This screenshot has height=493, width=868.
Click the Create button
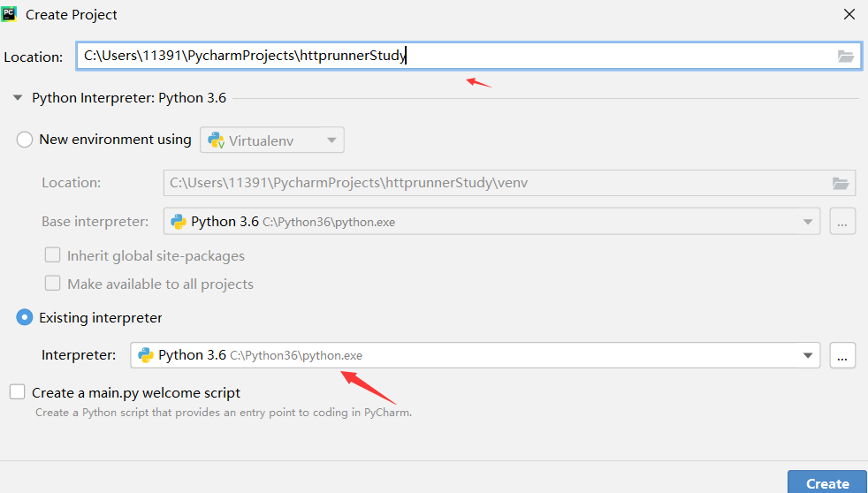827,482
